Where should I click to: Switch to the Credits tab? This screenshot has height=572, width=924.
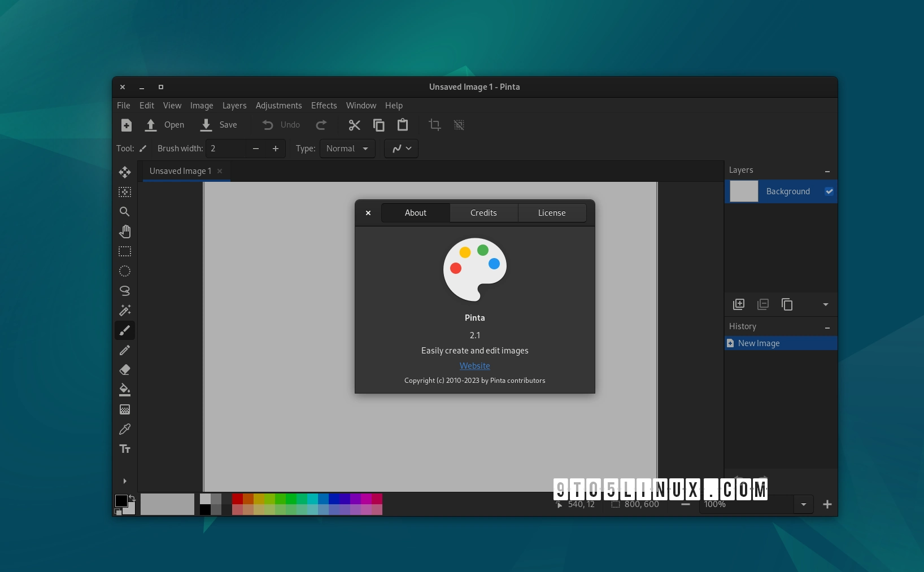[x=483, y=213]
